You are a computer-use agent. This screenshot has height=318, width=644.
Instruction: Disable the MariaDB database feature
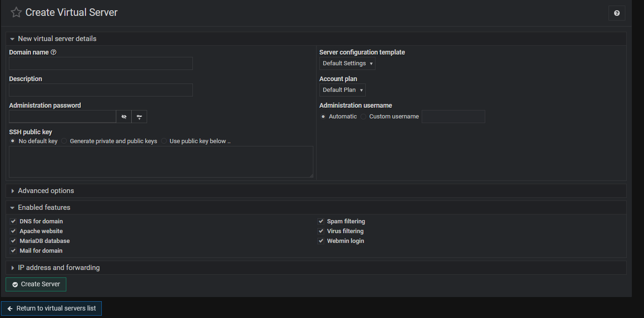13,241
